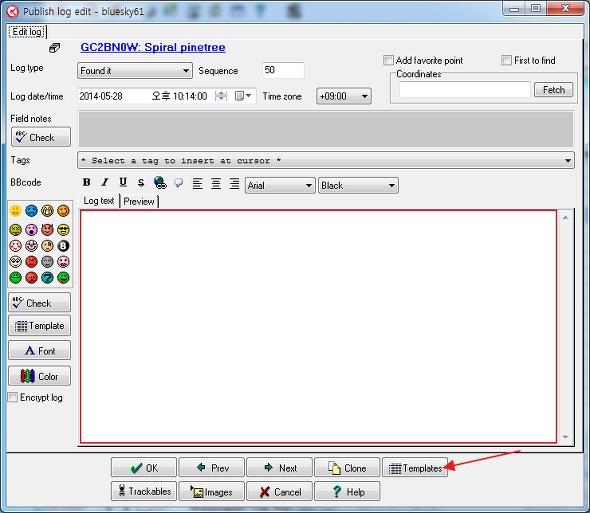The width and height of the screenshot is (590, 513).
Task: Open the Color button with the paint-tubes icon
Action: tap(39, 376)
